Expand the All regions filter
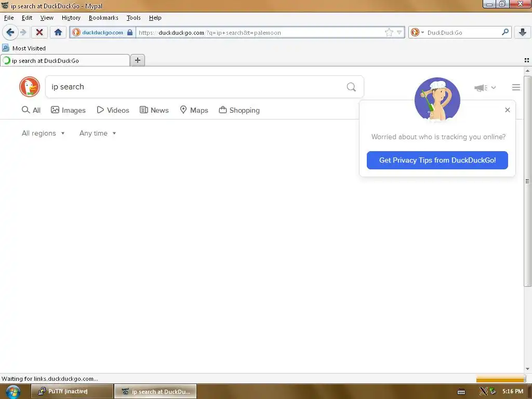532x399 pixels. coord(43,134)
